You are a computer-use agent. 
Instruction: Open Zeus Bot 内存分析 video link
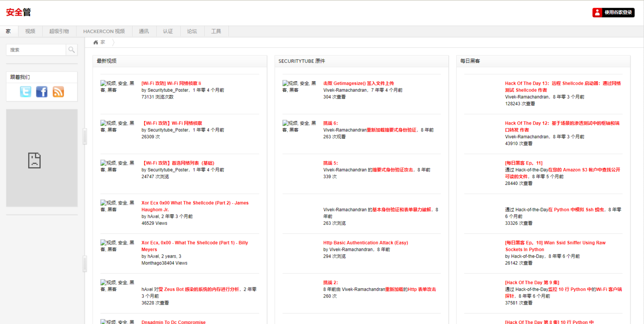click(x=199, y=289)
